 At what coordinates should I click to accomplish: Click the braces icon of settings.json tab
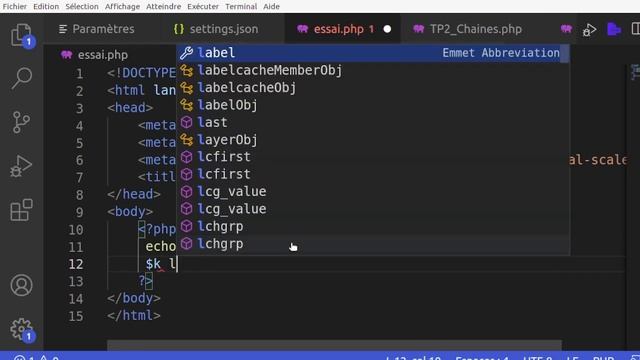179,29
